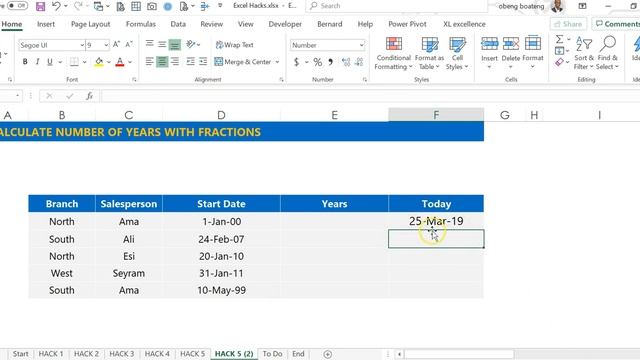640x360 pixels.
Task: Open the obeng boateng account picture
Action: point(557,6)
